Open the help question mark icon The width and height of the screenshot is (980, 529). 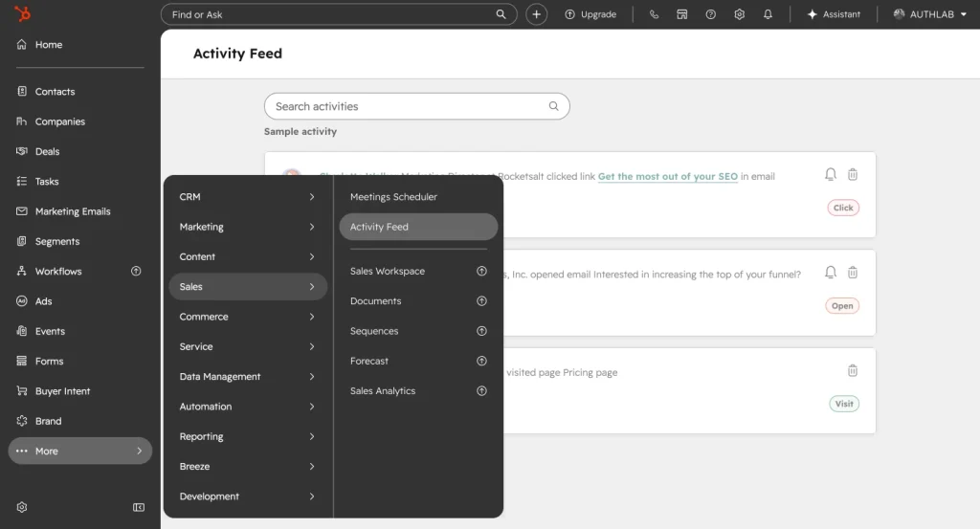click(x=711, y=14)
